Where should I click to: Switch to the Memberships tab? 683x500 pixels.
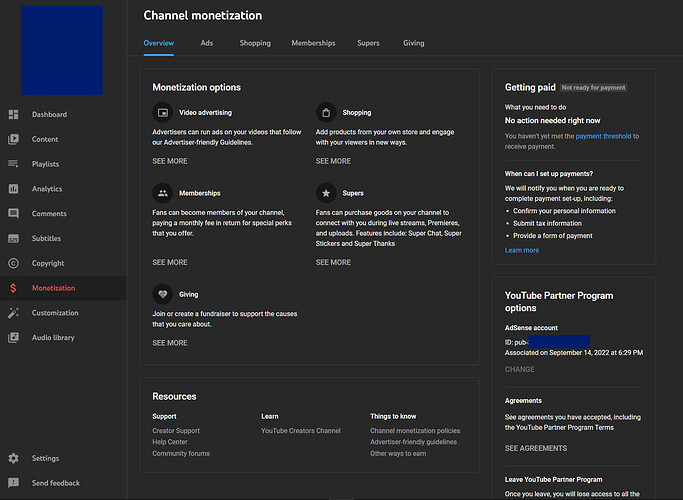click(313, 43)
